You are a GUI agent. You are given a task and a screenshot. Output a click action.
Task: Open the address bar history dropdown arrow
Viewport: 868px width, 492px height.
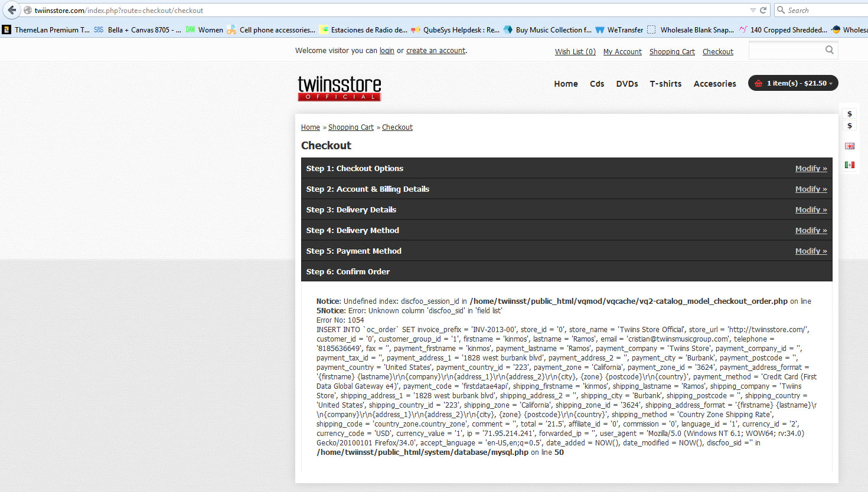[x=753, y=10]
